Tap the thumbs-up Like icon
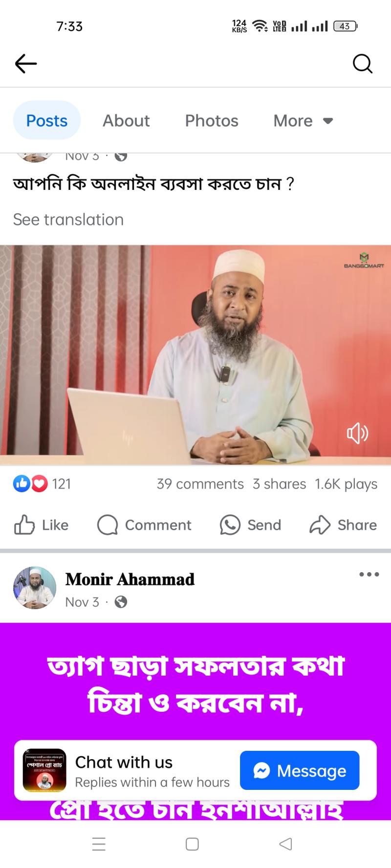The width and height of the screenshot is (391, 868). pyautogui.click(x=24, y=525)
